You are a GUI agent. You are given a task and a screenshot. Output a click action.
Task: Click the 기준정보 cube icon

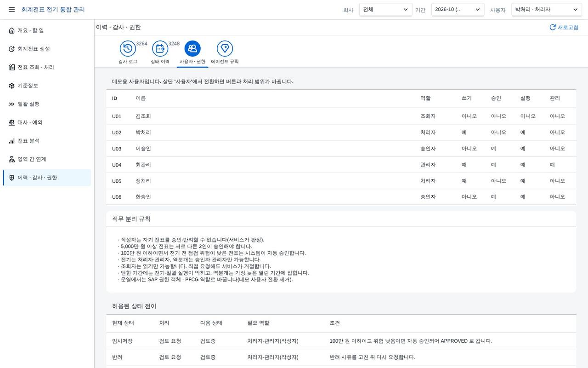pyautogui.click(x=12, y=86)
